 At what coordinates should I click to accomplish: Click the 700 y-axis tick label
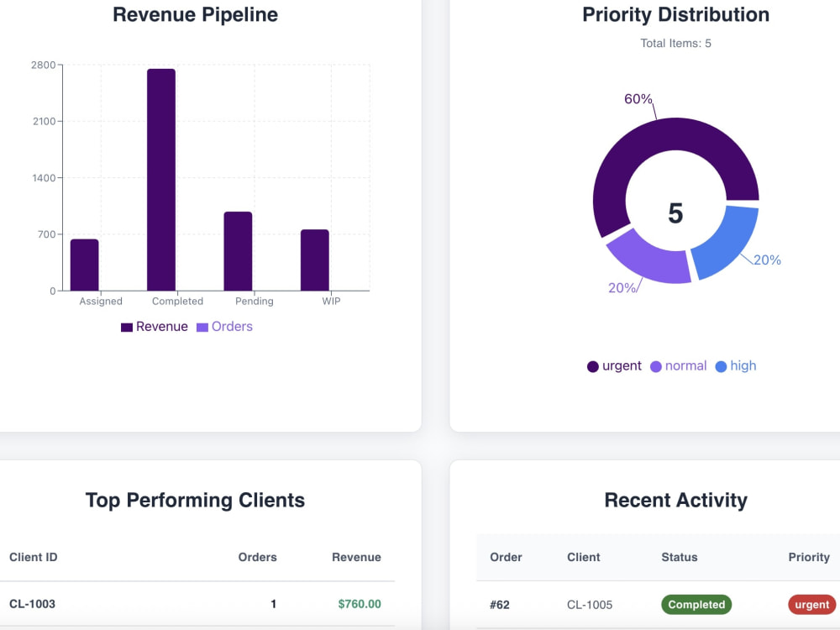[x=46, y=234]
